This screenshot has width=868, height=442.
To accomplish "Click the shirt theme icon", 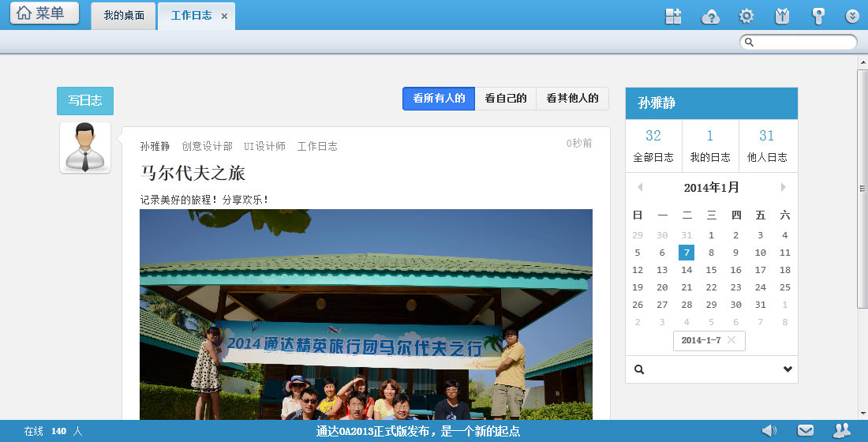I will pyautogui.click(x=782, y=17).
